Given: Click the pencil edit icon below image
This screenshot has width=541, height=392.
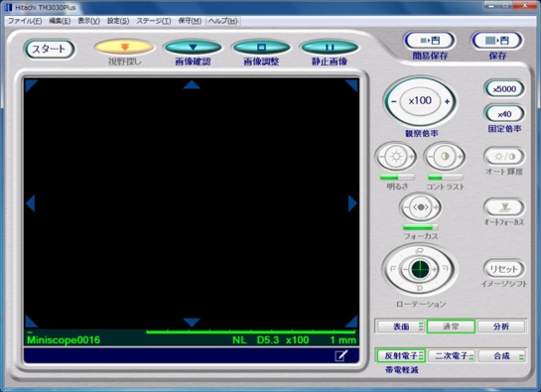Looking at the screenshot, I should point(341,355).
